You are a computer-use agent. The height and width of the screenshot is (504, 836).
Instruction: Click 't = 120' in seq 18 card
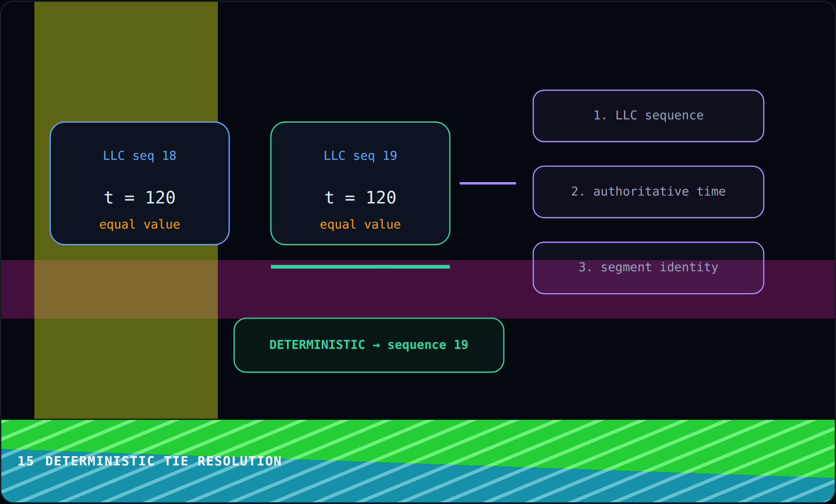coord(140,197)
